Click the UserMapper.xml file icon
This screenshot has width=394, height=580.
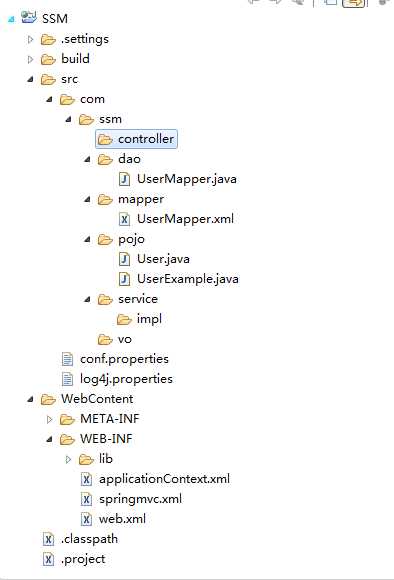click(x=124, y=219)
